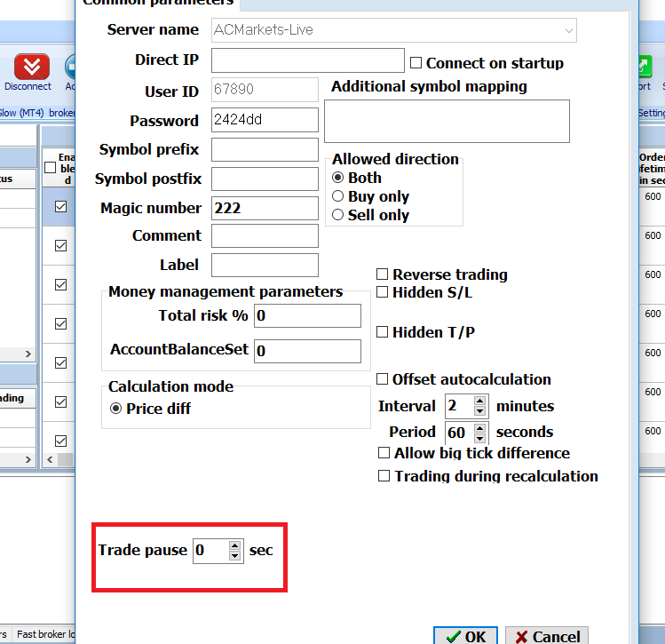Screen dimensions: 665x644
Task: Decrease Period seconds value
Action: coord(479,438)
